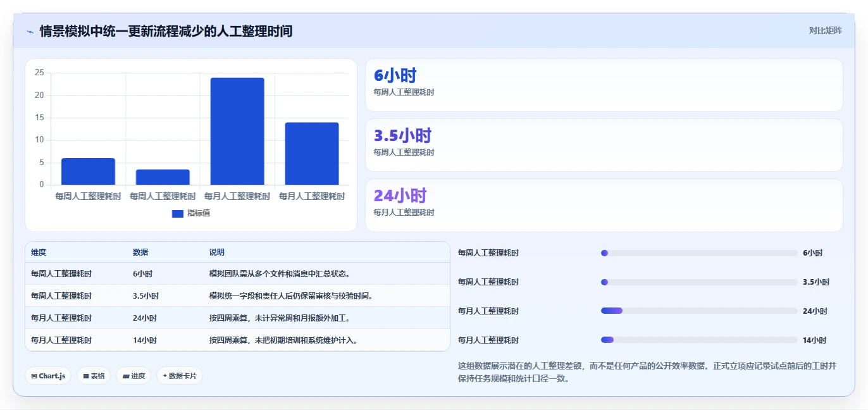Click the Chart.js chip
Image resolution: width=868 pixels, height=410 pixels.
click(x=49, y=376)
